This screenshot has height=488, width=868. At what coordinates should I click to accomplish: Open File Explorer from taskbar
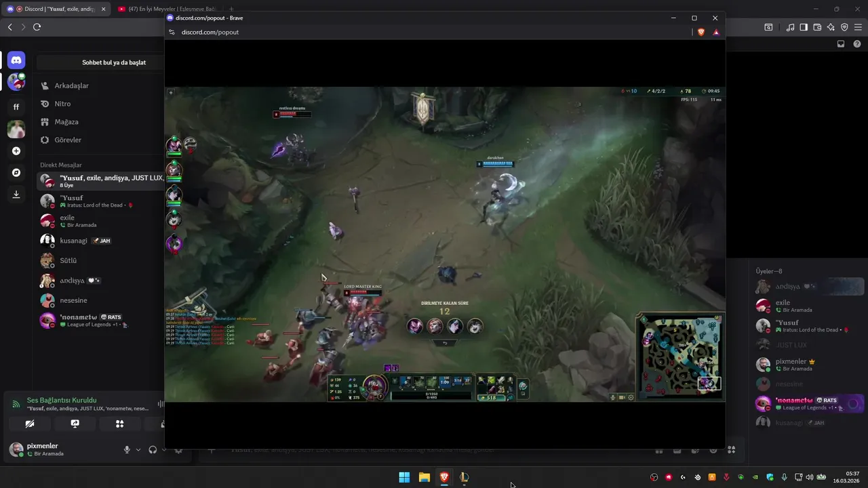424,477
